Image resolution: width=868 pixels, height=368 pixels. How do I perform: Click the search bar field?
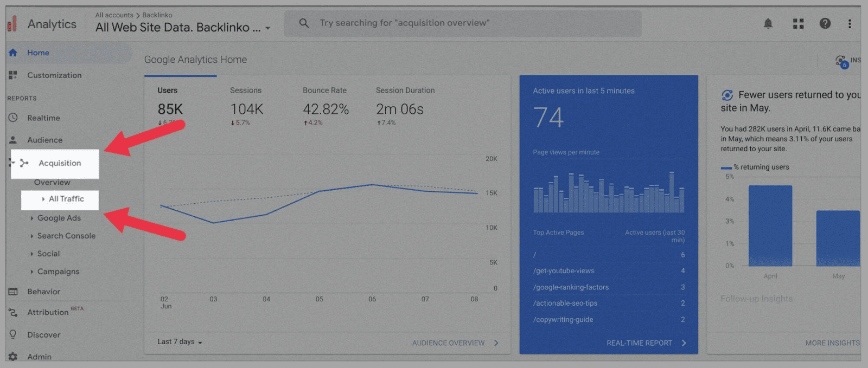point(461,23)
